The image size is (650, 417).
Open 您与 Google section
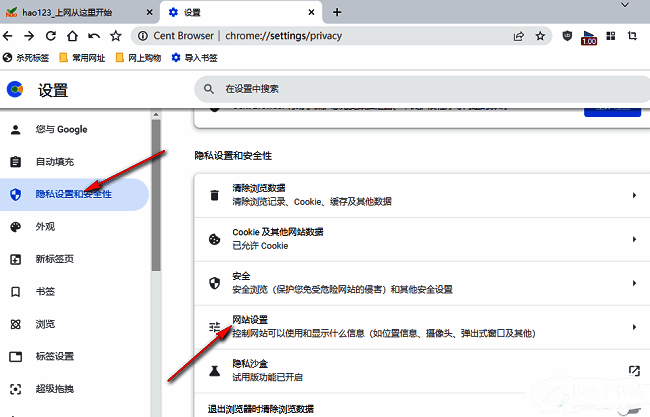tap(75, 130)
